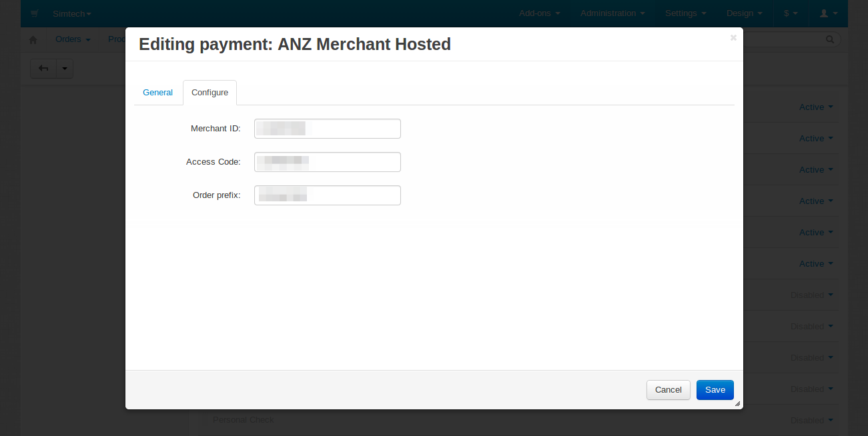Select the Personal Check payment row text
The image size is (868, 436).
[x=244, y=420]
